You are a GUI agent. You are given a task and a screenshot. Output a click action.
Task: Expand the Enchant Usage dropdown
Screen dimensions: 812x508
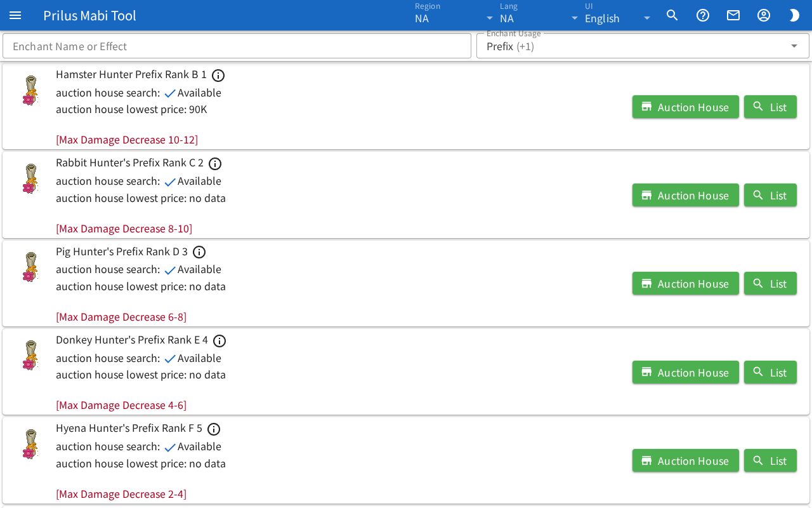pos(643,46)
